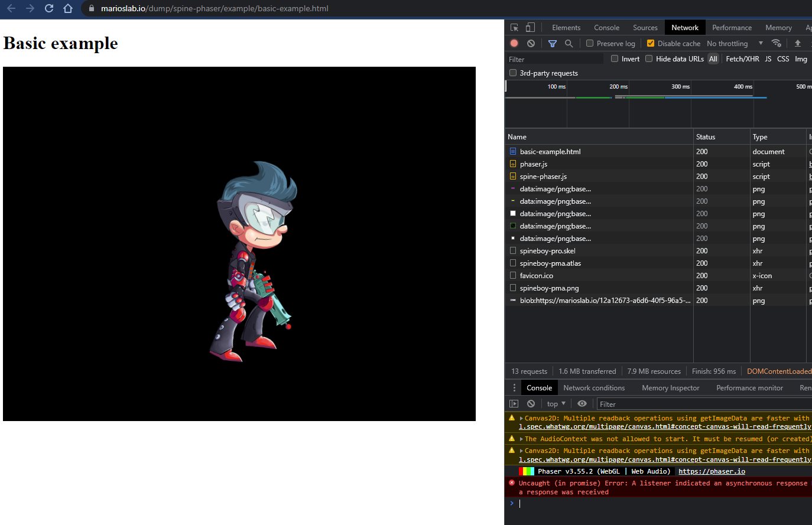812x525 pixels.
Task: Follow the phaser.io link in console
Action: click(712, 471)
